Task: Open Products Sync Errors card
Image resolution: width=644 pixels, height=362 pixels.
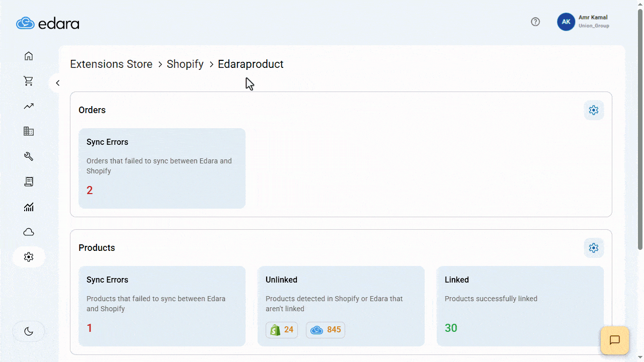Action: pyautogui.click(x=162, y=306)
